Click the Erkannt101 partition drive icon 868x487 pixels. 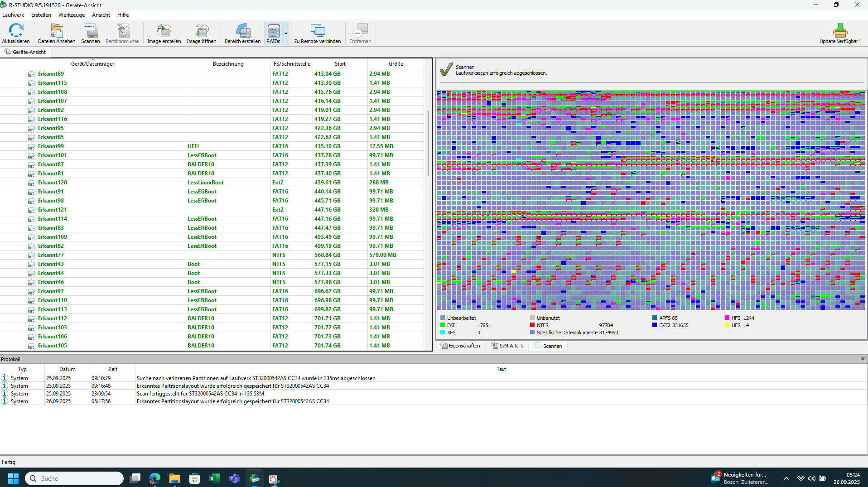(x=31, y=155)
